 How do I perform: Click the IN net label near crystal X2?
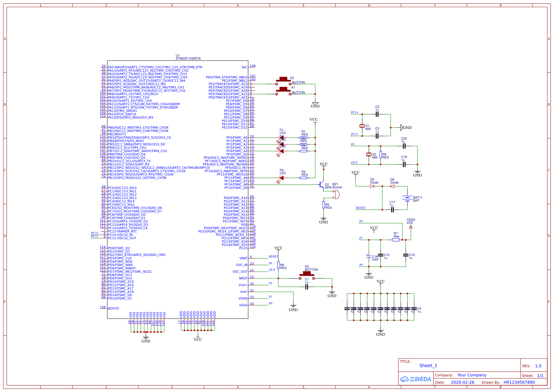point(353,144)
